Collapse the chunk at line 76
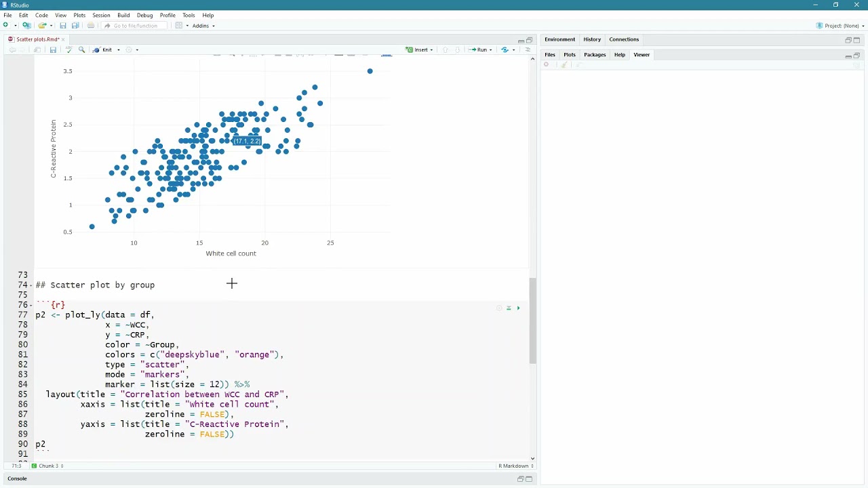Image resolution: width=868 pixels, height=488 pixels. 32,305
